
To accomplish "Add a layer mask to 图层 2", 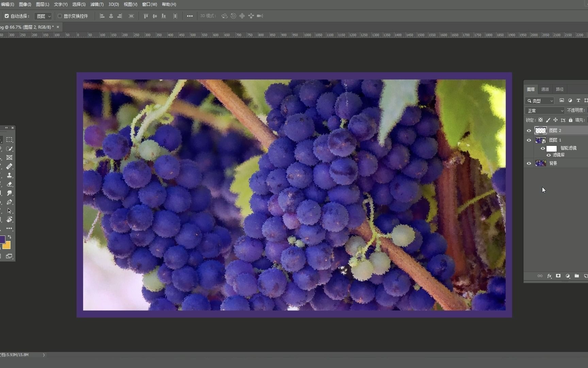I will point(558,276).
